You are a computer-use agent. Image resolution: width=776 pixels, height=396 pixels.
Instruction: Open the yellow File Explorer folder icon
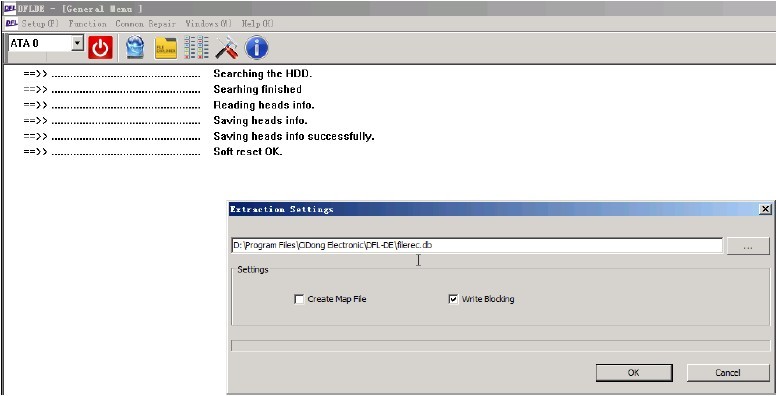point(166,48)
